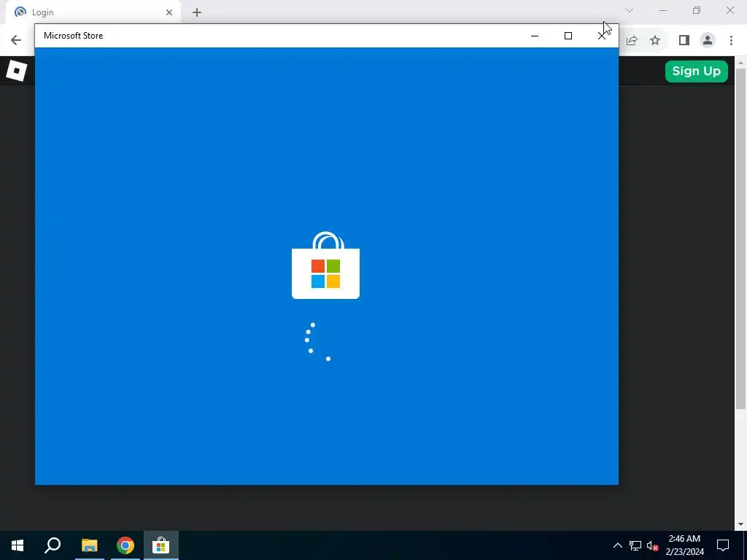Click the Microsoft Store shopping bag logo
The height and width of the screenshot is (560, 747).
tap(326, 265)
